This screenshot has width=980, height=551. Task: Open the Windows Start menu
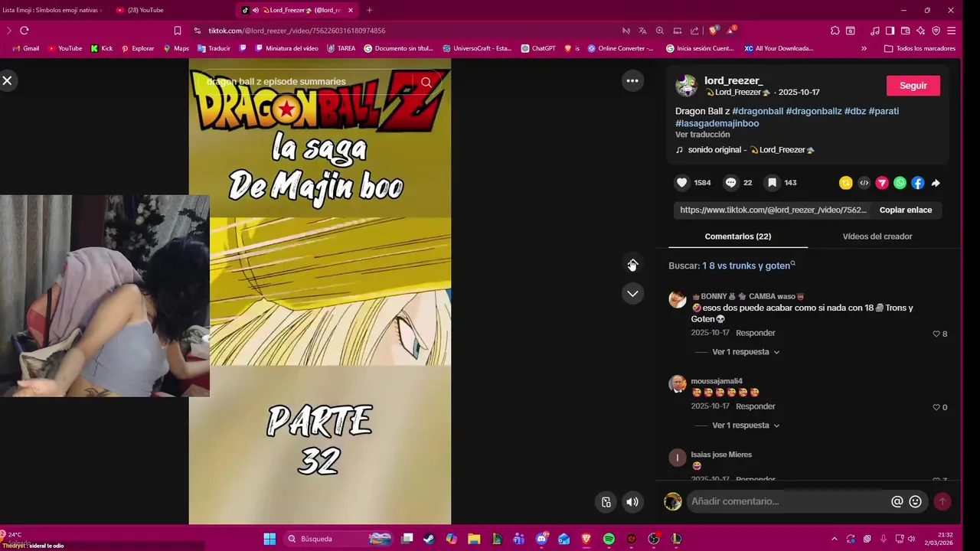pos(269,539)
